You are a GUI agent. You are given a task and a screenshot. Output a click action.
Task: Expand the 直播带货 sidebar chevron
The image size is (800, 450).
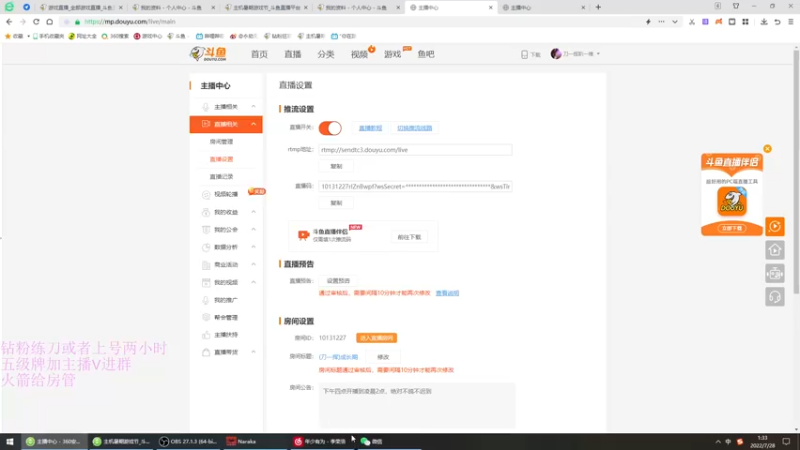[x=253, y=352]
